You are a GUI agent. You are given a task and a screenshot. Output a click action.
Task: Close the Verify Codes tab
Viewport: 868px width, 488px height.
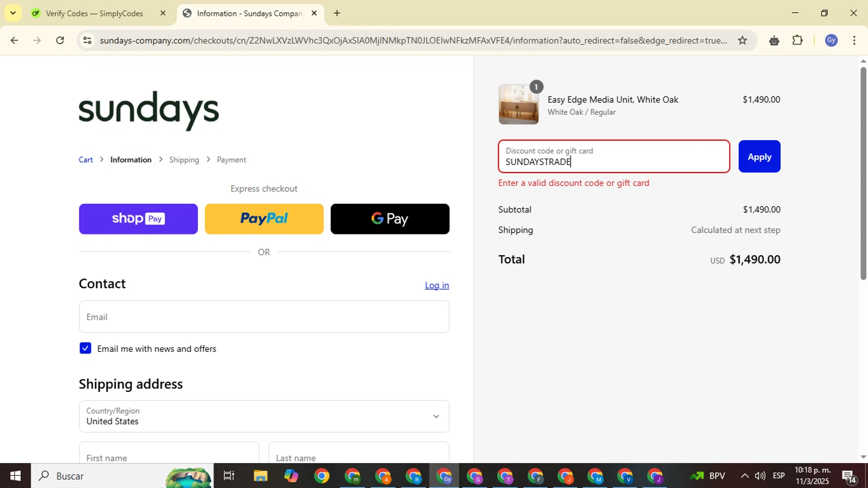tap(163, 13)
